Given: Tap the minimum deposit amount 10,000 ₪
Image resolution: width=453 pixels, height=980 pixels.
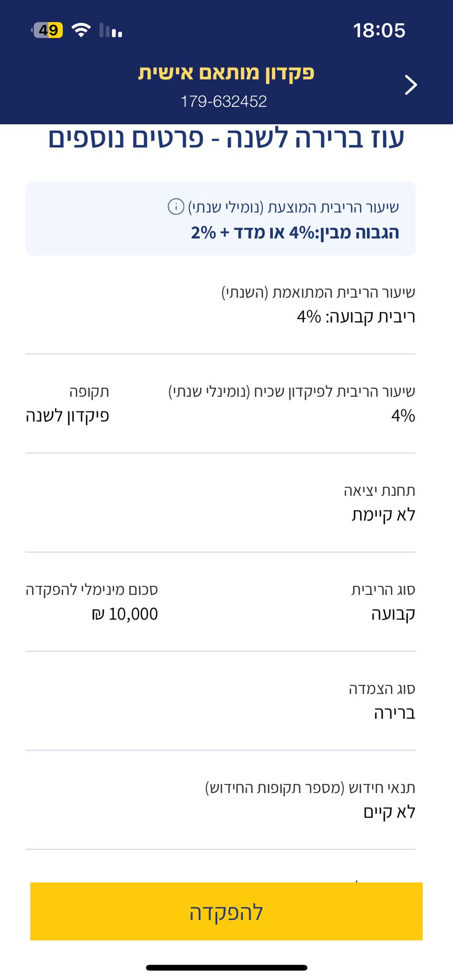Looking at the screenshot, I should [125, 614].
